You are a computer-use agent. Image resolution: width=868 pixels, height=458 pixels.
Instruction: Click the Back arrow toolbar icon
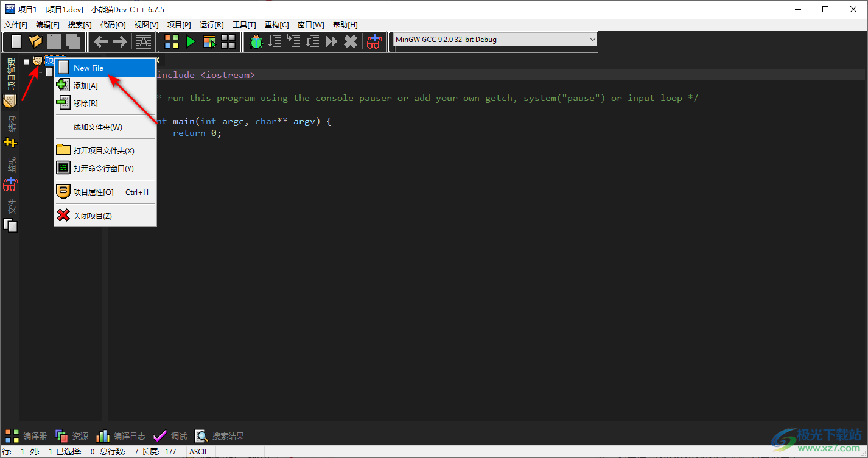(101, 41)
